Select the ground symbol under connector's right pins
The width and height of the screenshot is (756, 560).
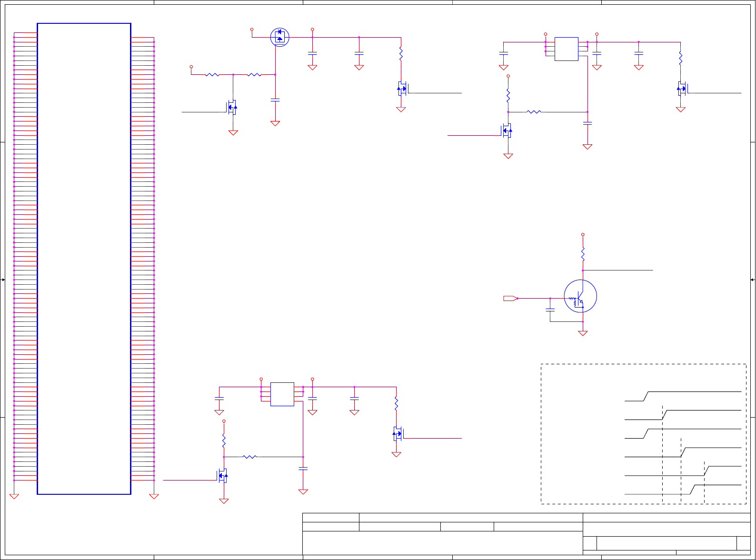pyautogui.click(x=154, y=496)
